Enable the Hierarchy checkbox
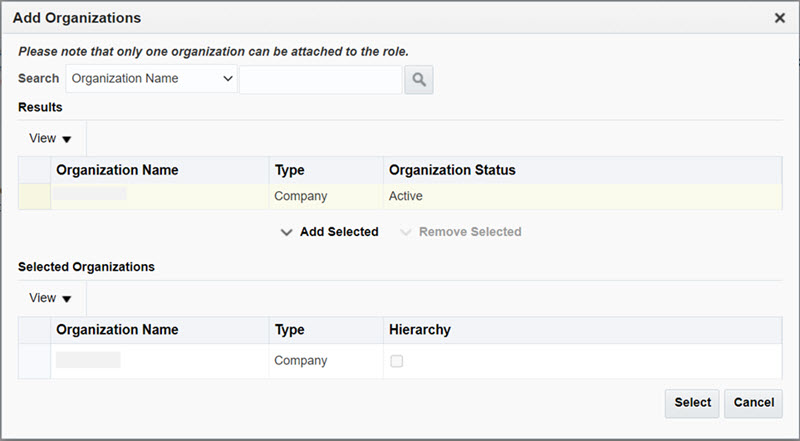This screenshot has height=441, width=800. (x=397, y=361)
